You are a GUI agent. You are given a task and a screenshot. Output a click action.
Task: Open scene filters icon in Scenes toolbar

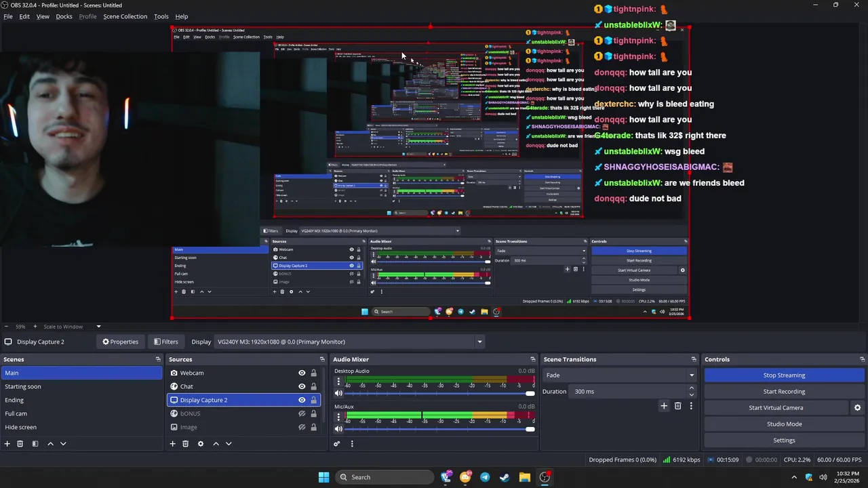point(35,443)
